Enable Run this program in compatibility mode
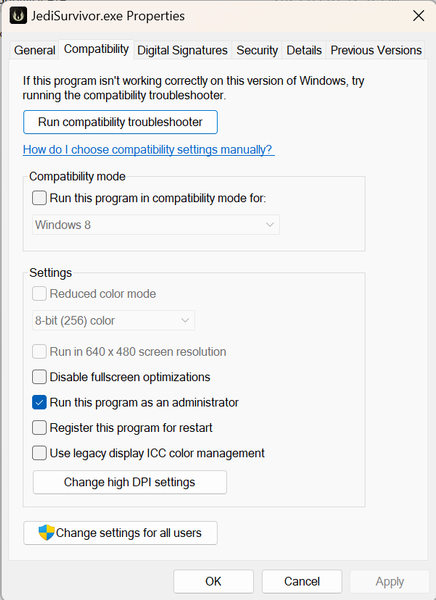Screen dimensions: 436x600 39,198
